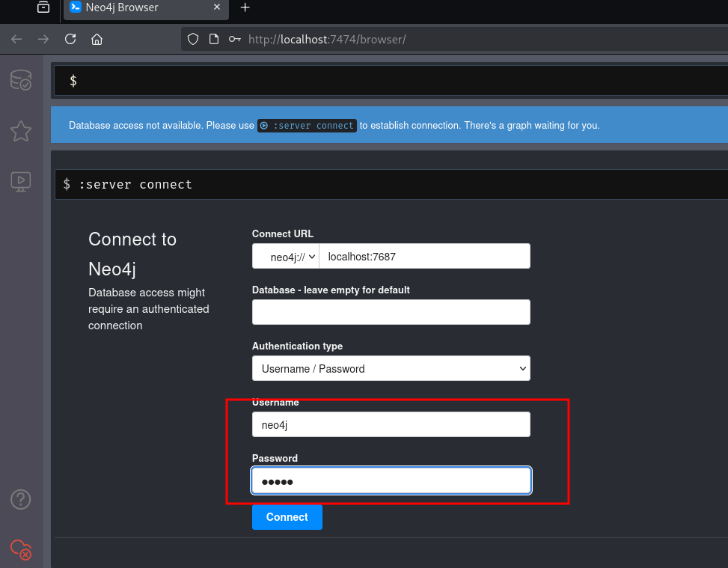Open the Guides play-screen sidebar icon
The height and width of the screenshot is (568, 728).
click(21, 182)
